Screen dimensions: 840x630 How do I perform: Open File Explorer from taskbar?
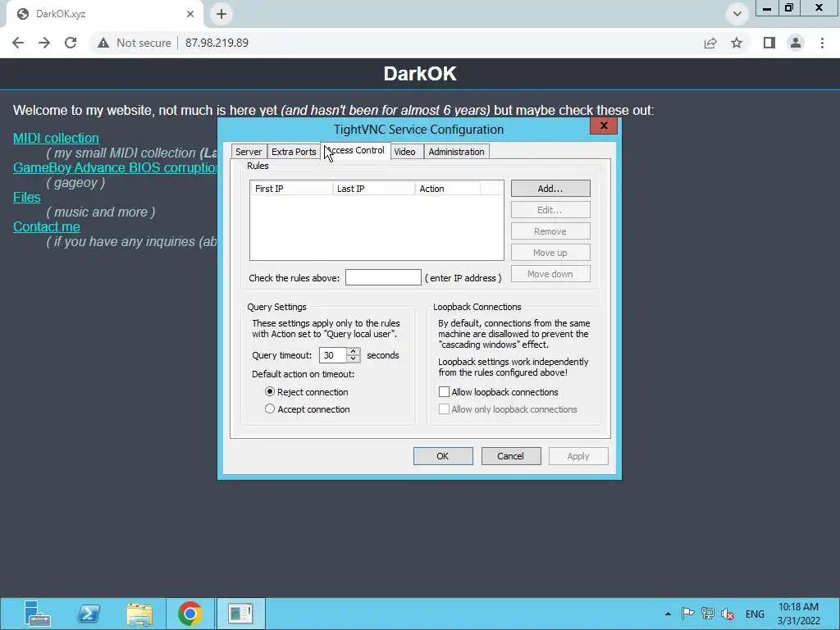click(x=139, y=614)
